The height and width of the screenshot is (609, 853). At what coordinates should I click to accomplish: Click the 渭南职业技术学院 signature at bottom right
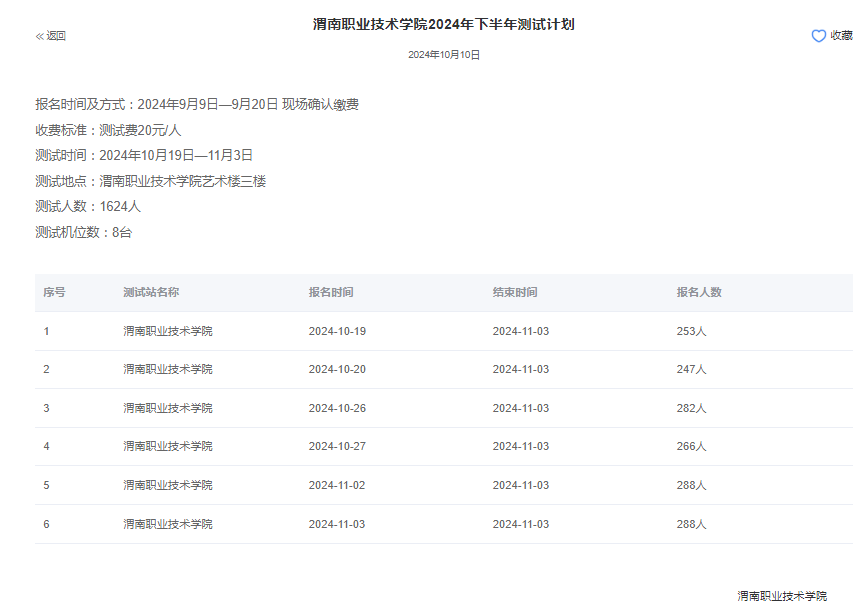(x=782, y=596)
